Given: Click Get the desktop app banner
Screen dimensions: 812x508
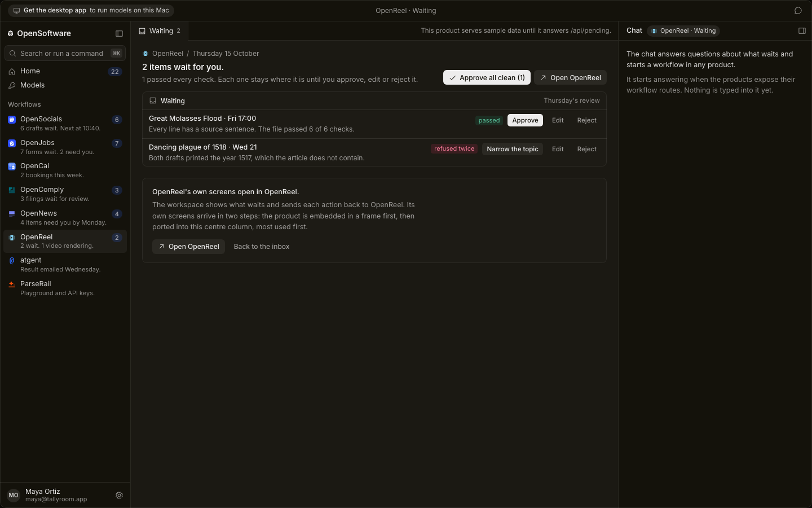Looking at the screenshot, I should pos(91,11).
